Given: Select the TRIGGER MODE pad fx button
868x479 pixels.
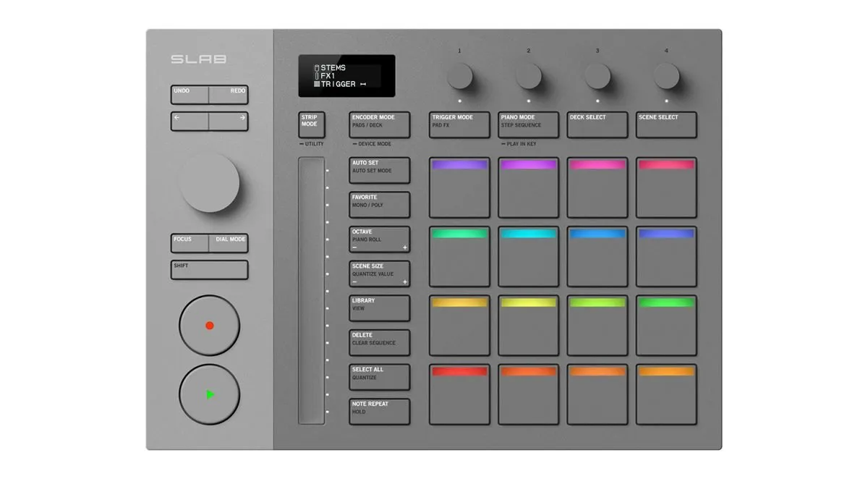Looking at the screenshot, I should [459, 124].
